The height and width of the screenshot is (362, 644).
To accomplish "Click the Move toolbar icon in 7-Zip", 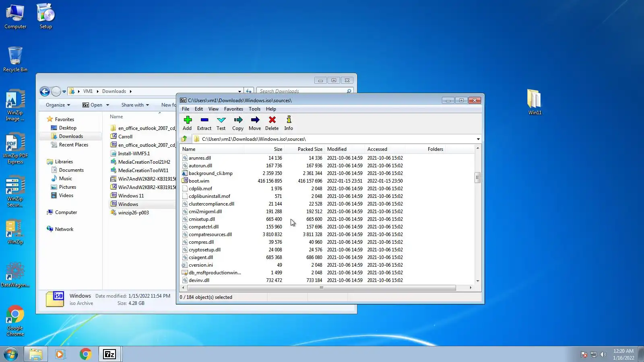I will click(x=255, y=123).
